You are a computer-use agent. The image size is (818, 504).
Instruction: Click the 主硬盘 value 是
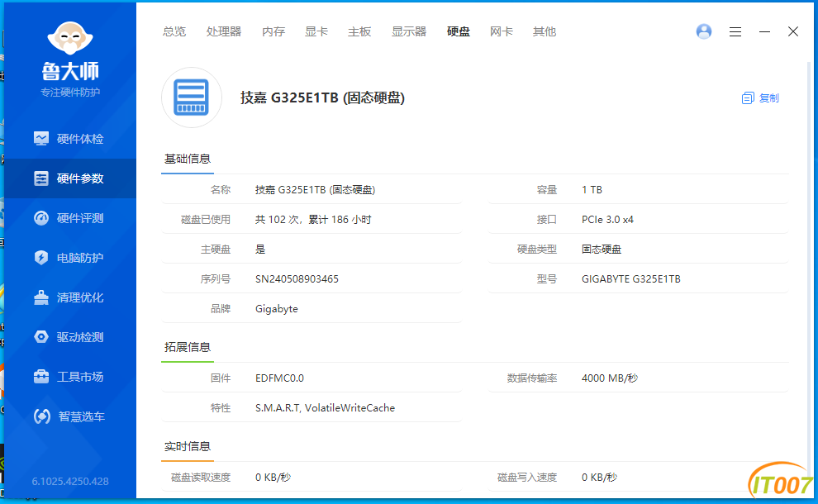point(260,250)
